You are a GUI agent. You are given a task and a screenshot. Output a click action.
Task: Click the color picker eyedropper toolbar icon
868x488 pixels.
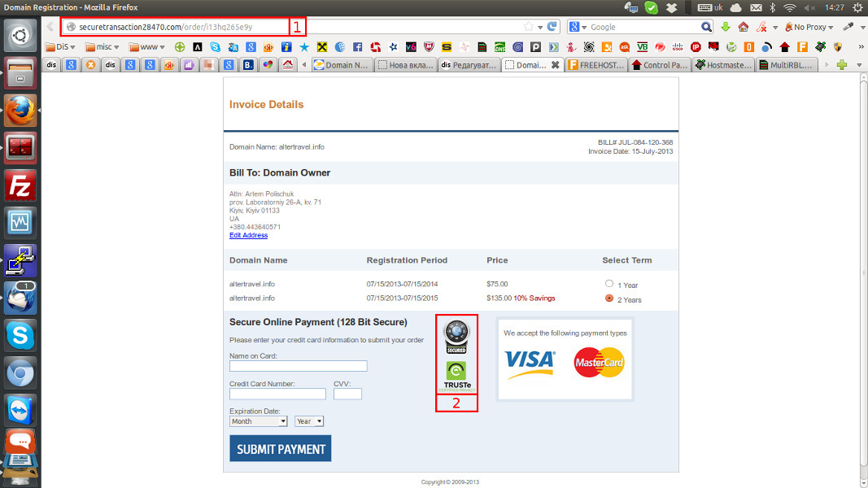click(848, 27)
